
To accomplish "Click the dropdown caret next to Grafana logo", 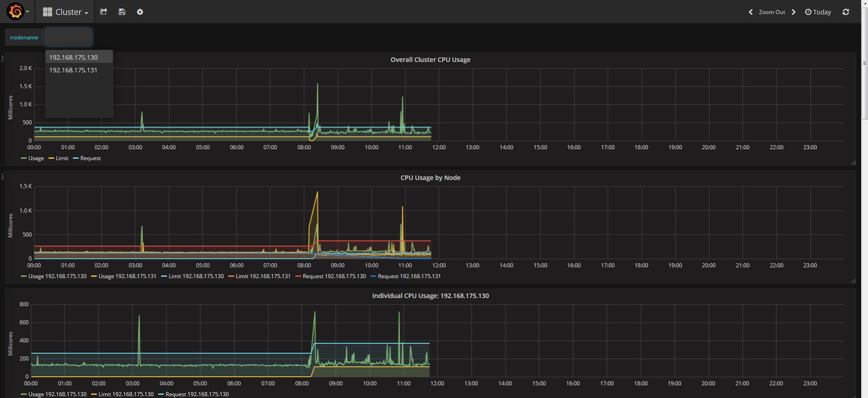I will pos(27,12).
